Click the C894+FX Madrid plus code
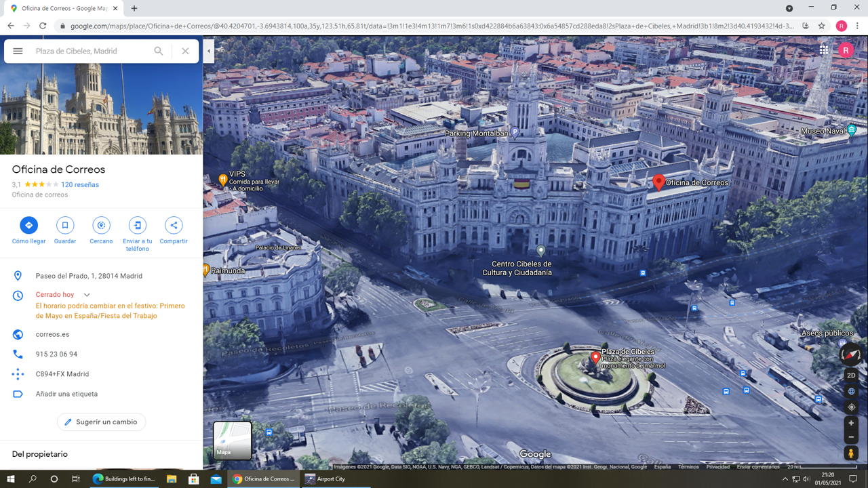This screenshot has height=488, width=868. coord(62,374)
